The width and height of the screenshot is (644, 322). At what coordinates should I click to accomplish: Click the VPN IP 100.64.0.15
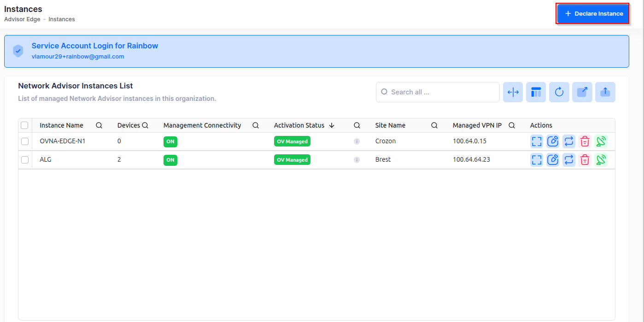pos(469,141)
